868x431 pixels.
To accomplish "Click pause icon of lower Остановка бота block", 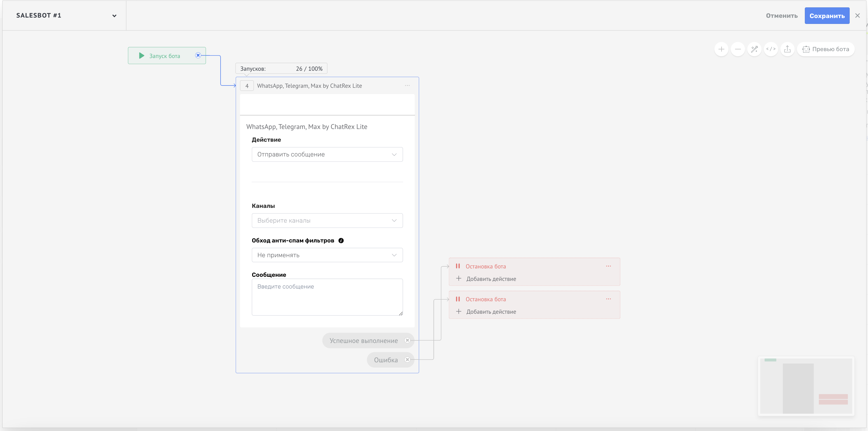I will click(458, 299).
